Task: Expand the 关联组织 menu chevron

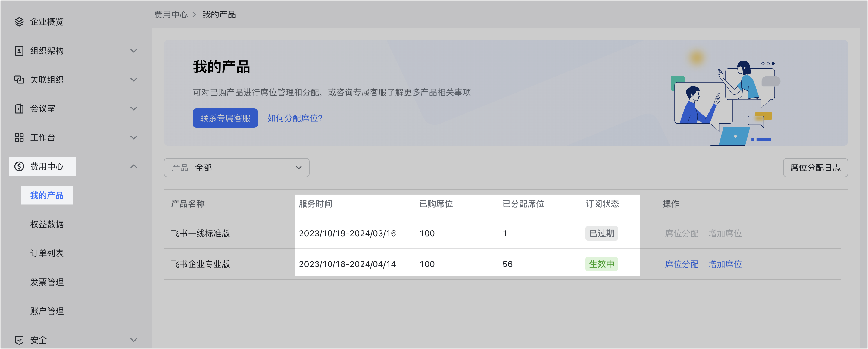Action: 134,80
